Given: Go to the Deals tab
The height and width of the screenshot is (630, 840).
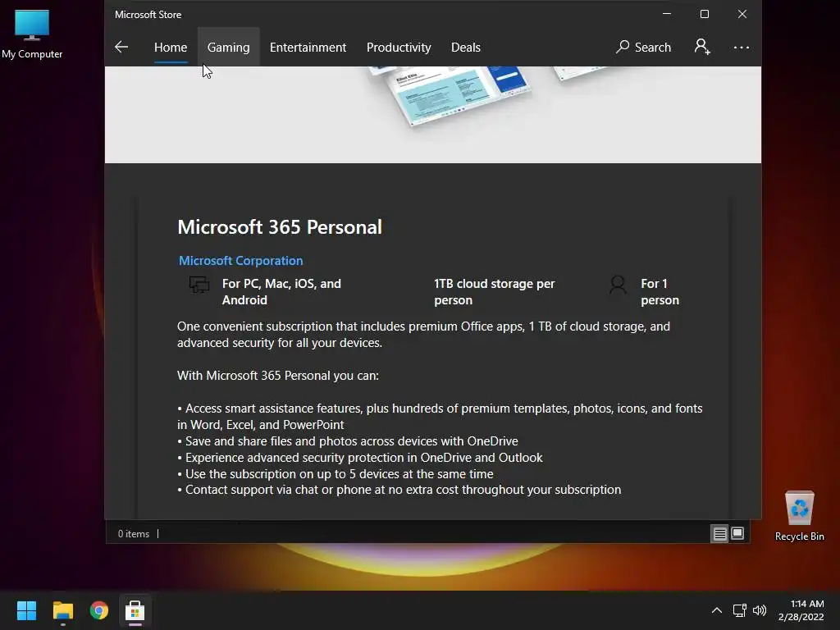Looking at the screenshot, I should tap(466, 47).
